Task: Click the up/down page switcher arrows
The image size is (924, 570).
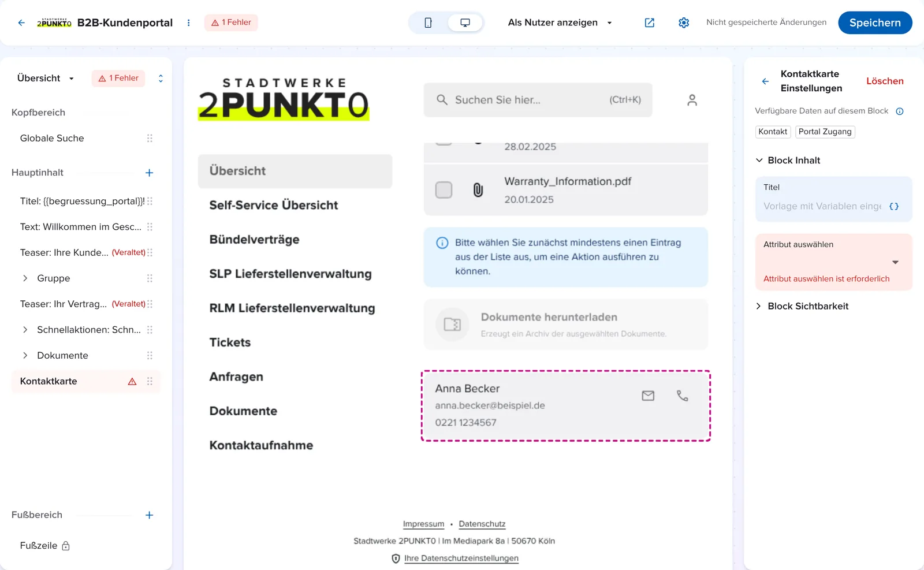Action: [x=161, y=78]
